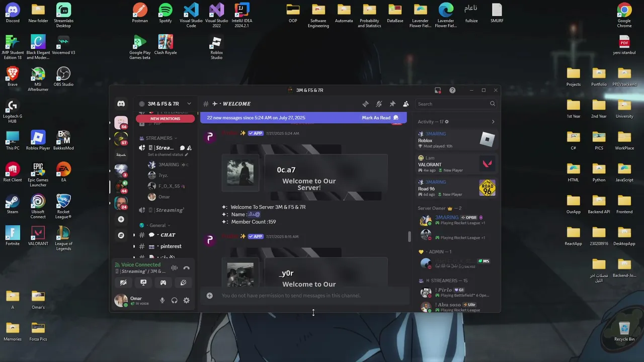
Task: Click the disabled message input box
Action: click(x=304, y=296)
